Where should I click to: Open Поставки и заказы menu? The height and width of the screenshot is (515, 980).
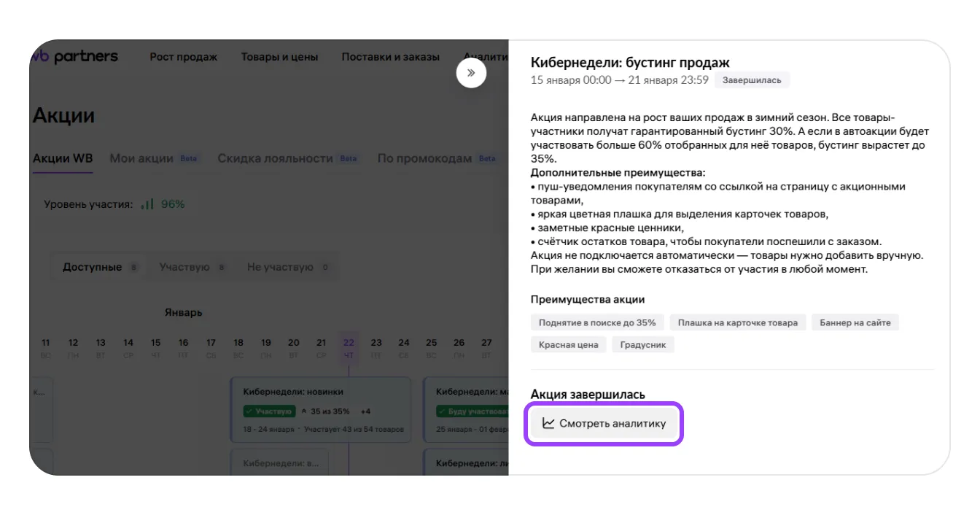coord(390,57)
